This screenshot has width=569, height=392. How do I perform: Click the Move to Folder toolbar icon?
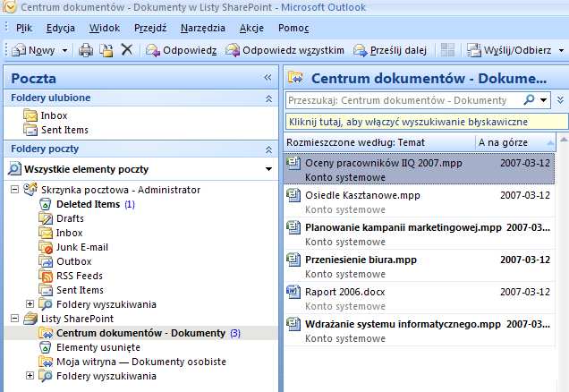pyautogui.click(x=106, y=50)
